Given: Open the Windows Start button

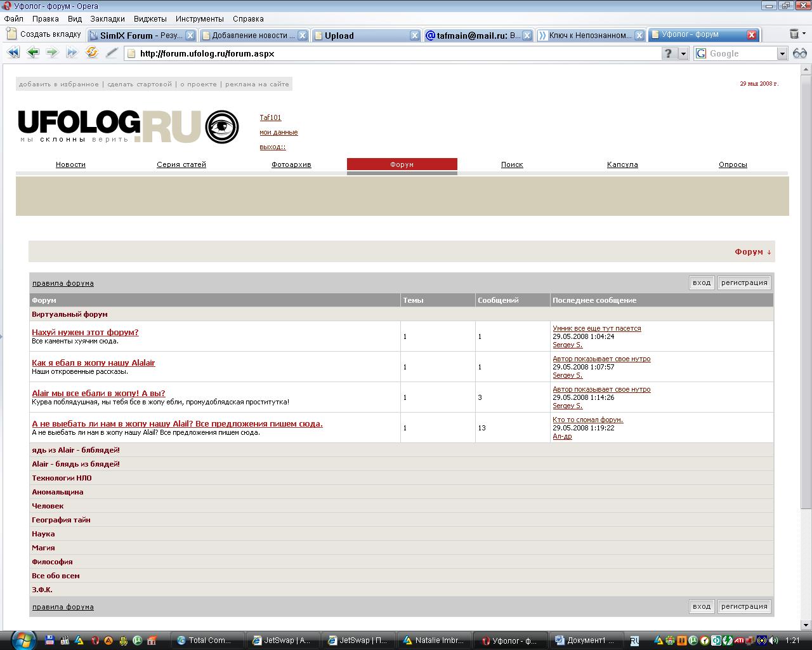Looking at the screenshot, I should point(23,640).
